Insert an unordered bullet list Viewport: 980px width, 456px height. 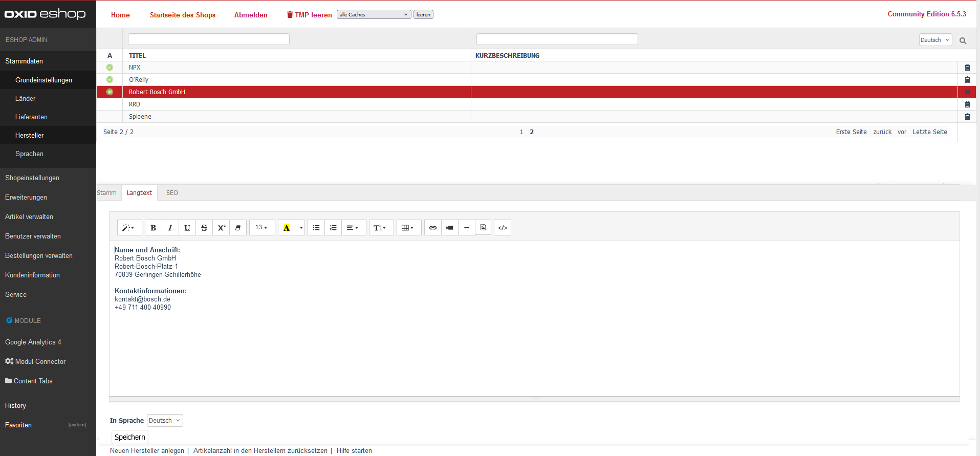(x=316, y=228)
